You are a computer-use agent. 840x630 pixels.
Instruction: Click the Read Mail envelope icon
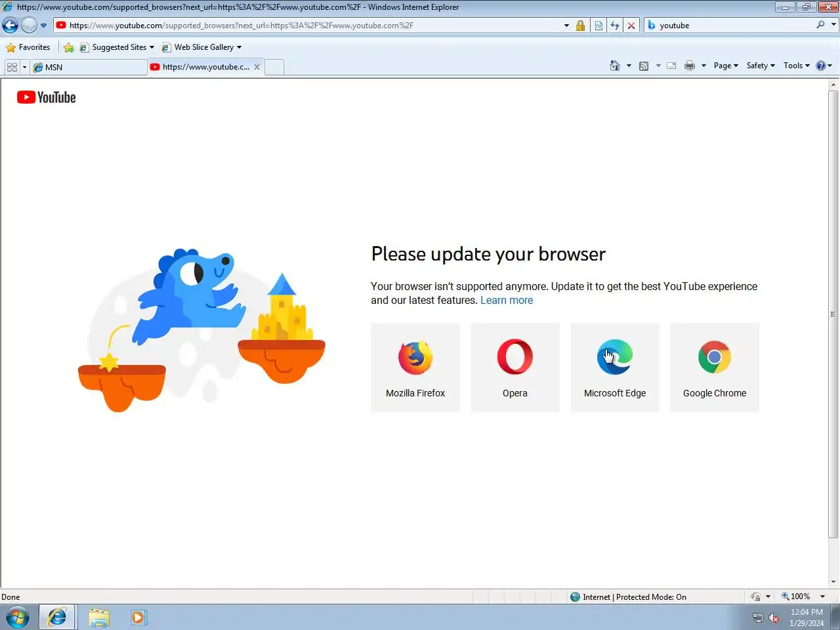[671, 66]
